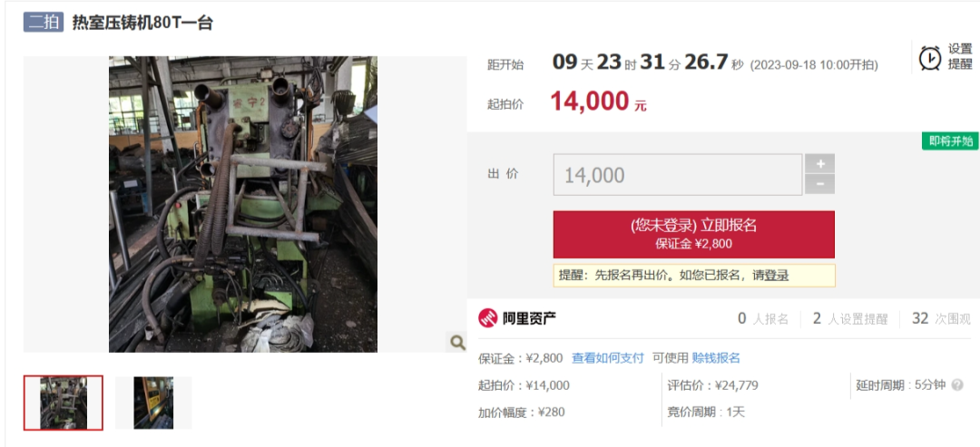Click the red 立即报名 register button
The height and width of the screenshot is (447, 980).
694,234
